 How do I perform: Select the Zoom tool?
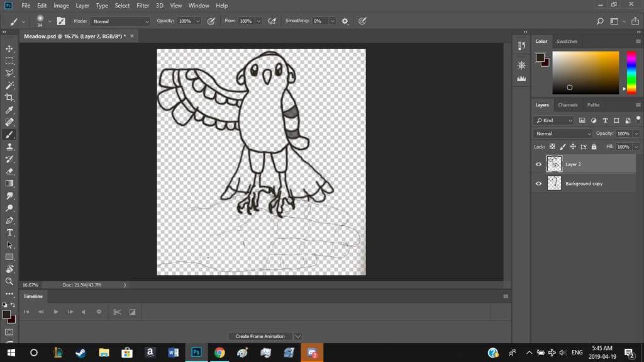tap(9, 282)
